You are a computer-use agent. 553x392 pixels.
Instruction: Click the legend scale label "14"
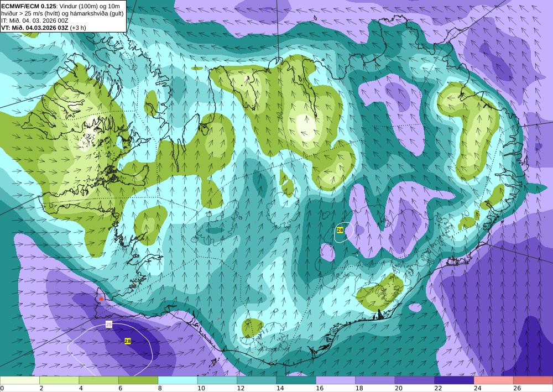point(280,388)
